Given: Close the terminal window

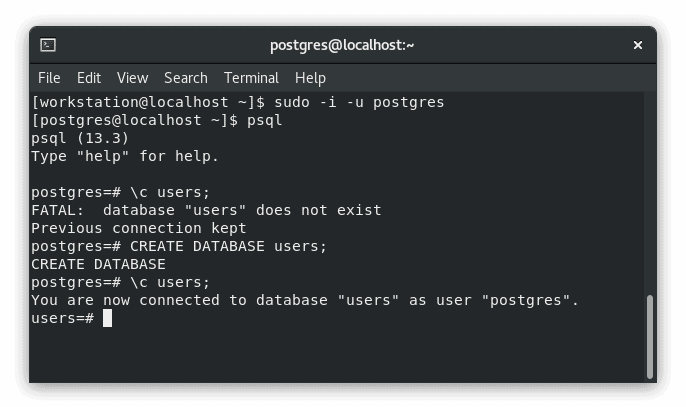Looking at the screenshot, I should pos(637,45).
